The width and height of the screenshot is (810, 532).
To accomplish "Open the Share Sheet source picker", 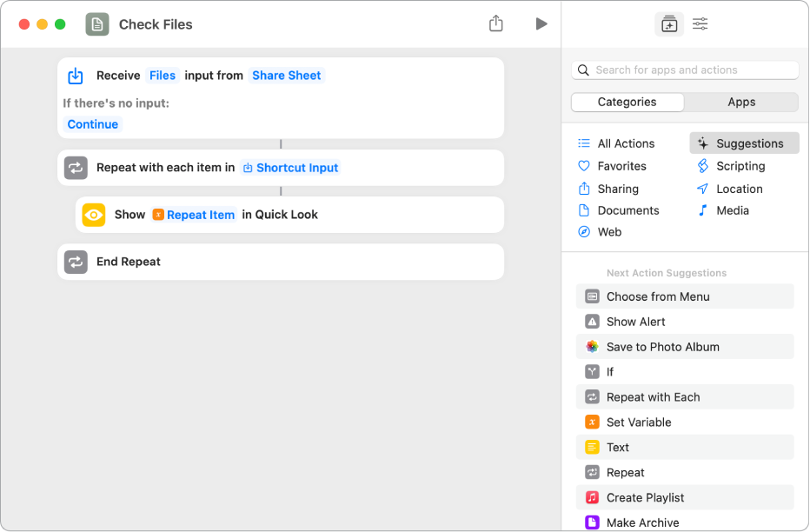I will 286,75.
